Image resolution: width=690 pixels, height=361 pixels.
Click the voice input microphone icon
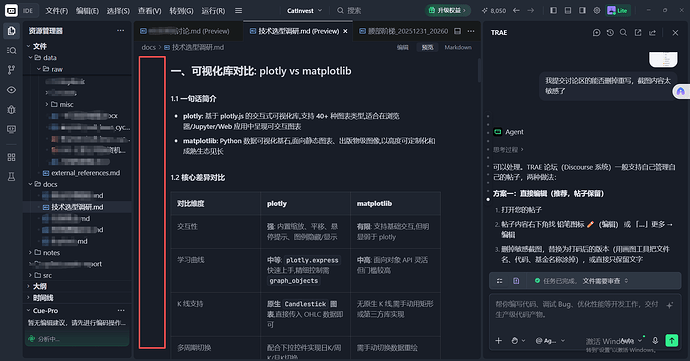655,340
